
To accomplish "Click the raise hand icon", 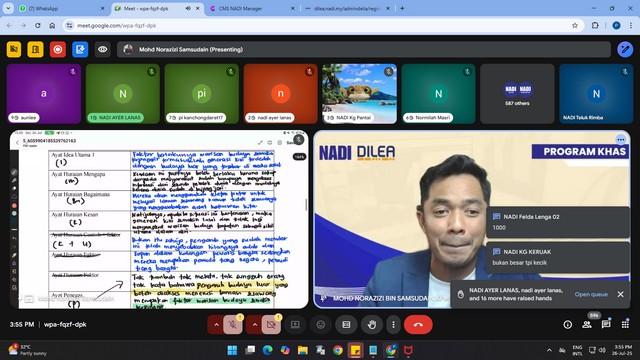I will pos(371,325).
